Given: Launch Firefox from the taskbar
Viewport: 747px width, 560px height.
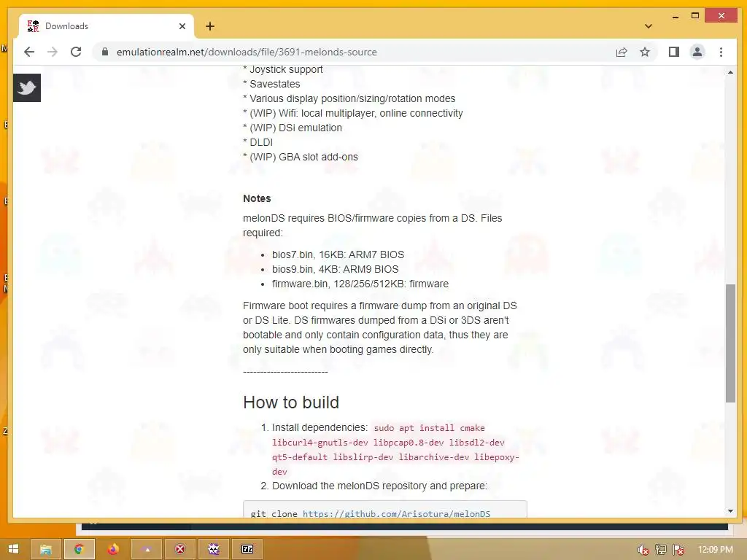Looking at the screenshot, I should (113, 549).
